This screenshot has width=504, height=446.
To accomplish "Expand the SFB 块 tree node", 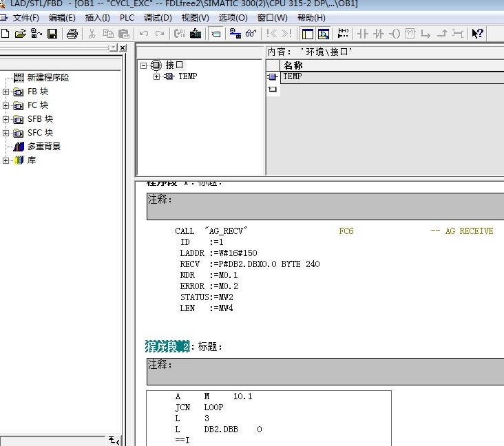I will [6, 120].
